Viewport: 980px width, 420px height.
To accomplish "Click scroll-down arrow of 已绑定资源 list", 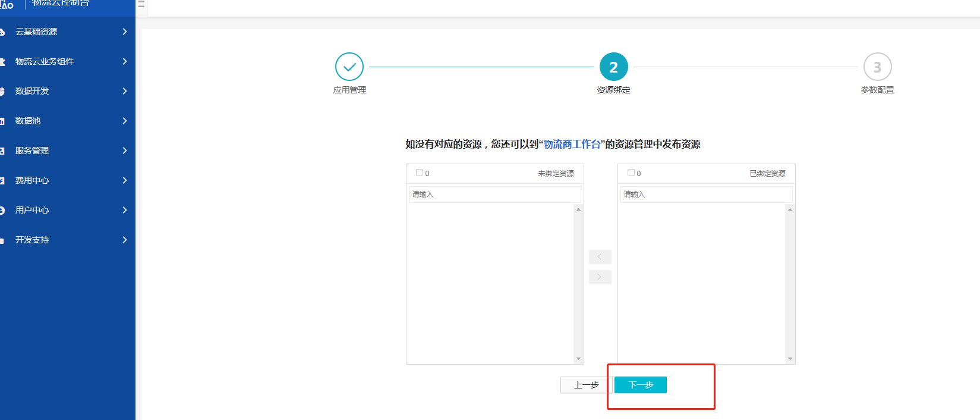I will (790, 359).
